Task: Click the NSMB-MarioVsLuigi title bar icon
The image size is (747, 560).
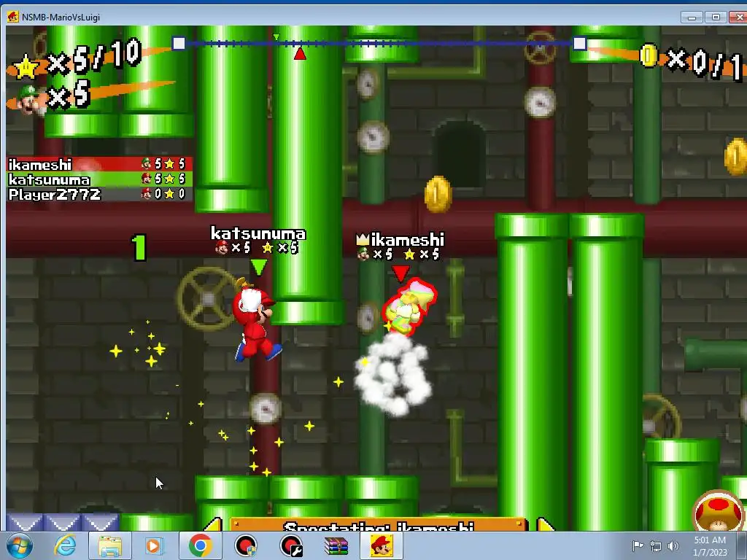Action: (13, 17)
